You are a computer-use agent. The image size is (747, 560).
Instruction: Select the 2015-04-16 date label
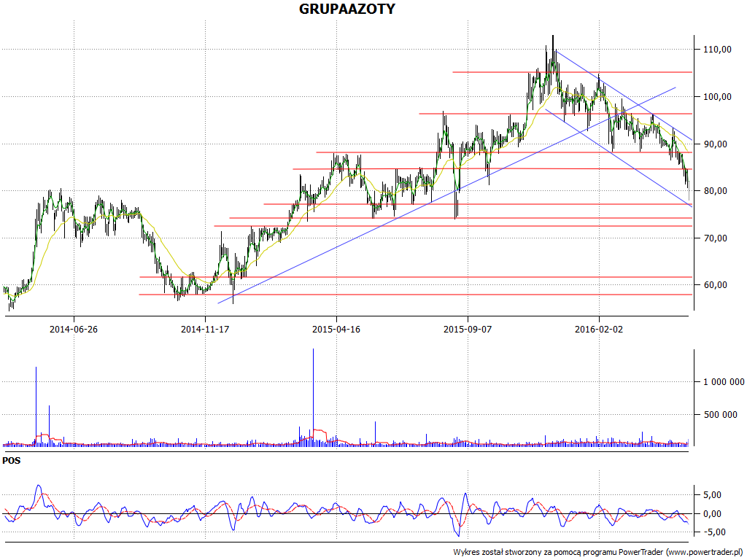click(336, 329)
